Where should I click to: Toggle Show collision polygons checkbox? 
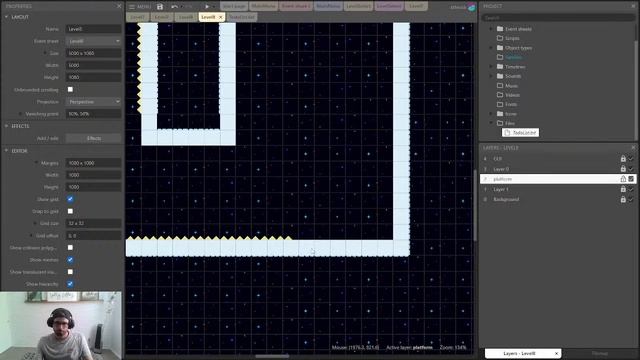[70, 248]
